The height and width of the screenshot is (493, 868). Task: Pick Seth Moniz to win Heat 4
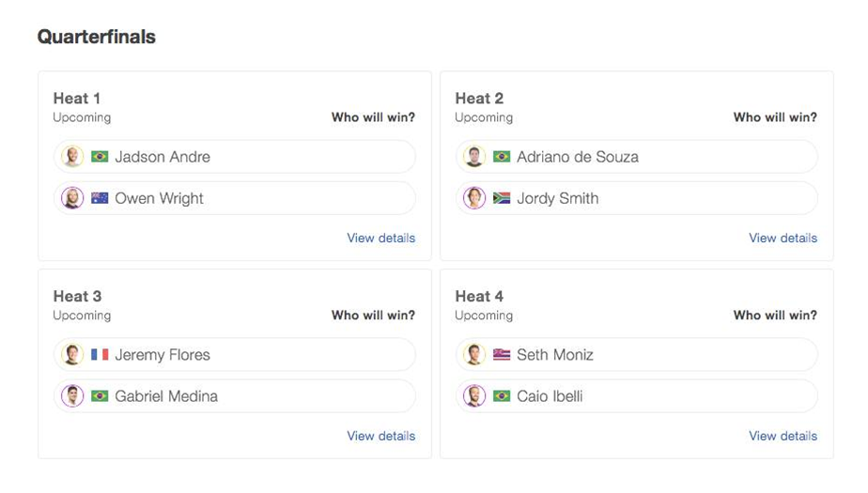(637, 355)
